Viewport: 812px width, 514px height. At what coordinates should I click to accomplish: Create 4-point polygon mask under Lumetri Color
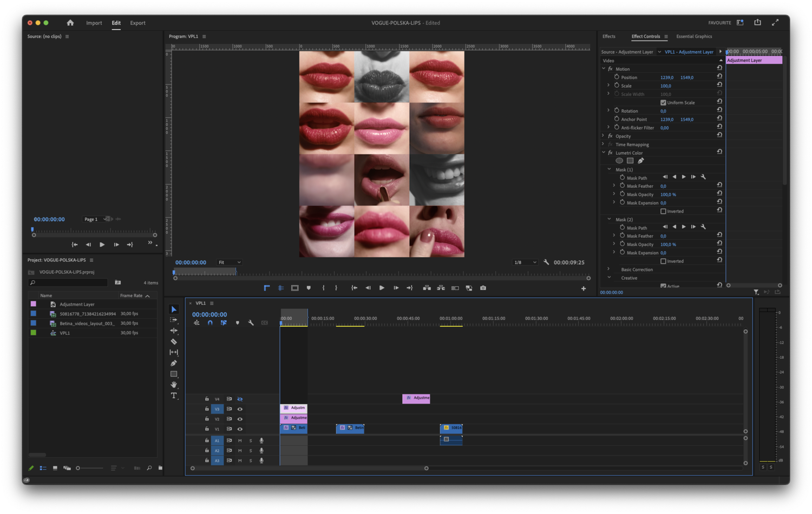click(630, 161)
